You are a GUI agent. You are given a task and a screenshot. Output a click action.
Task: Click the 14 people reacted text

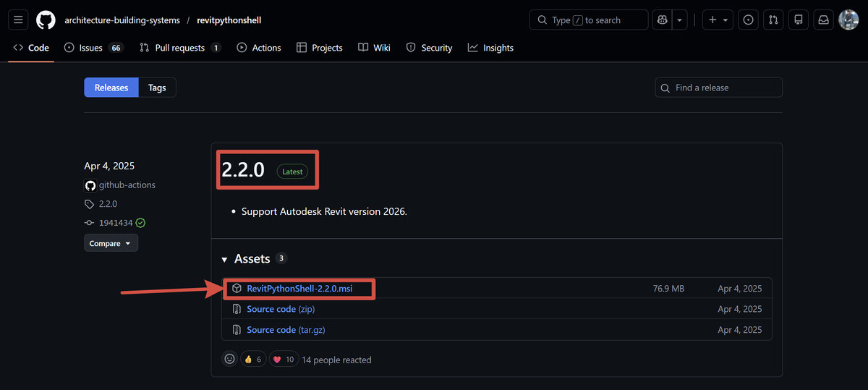[336, 360]
